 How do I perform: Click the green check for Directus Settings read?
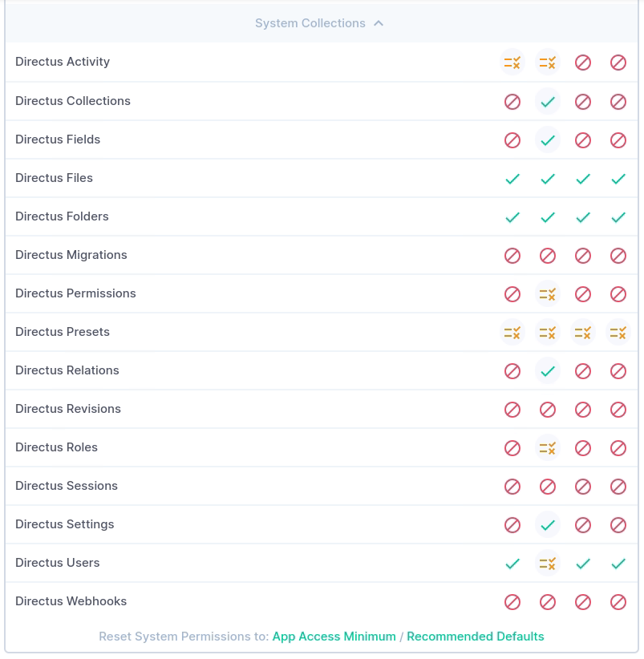[x=548, y=525]
